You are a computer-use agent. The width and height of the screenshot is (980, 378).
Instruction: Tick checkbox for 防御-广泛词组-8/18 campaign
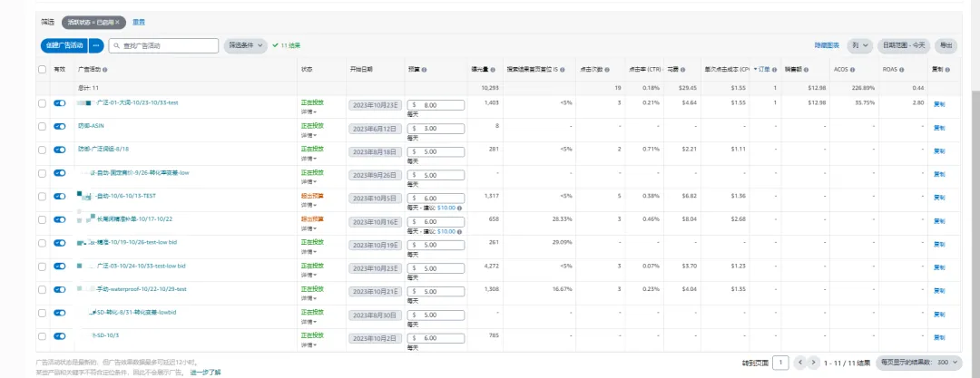(x=43, y=150)
